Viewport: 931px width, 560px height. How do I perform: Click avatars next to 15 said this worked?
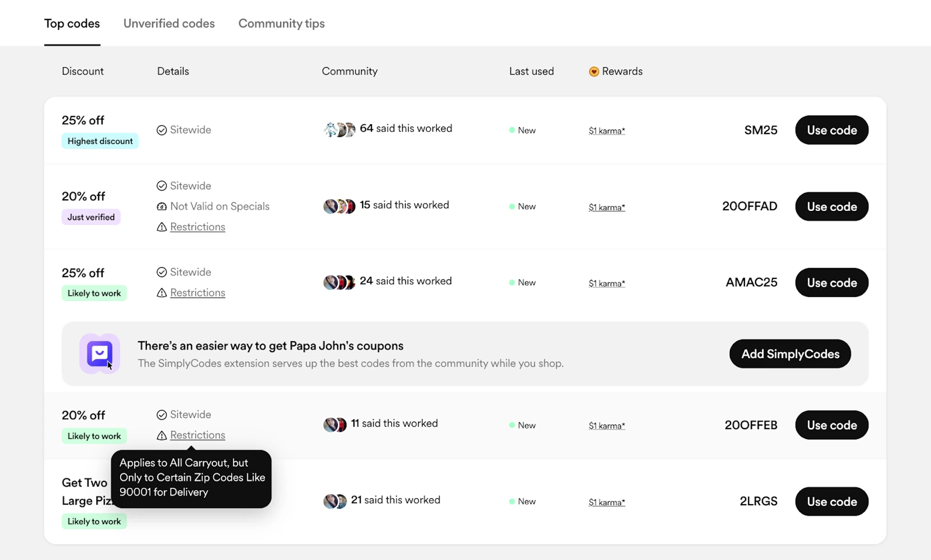point(339,206)
